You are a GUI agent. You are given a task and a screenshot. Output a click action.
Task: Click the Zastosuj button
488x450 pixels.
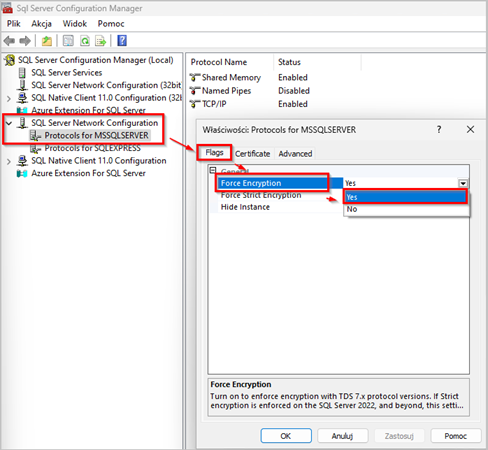click(399, 436)
